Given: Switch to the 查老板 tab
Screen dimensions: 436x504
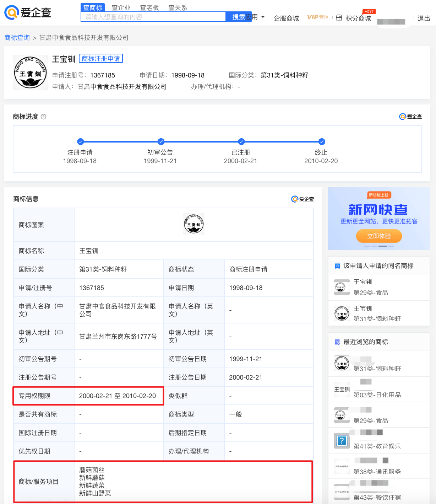Looking at the screenshot, I should 149,7.
